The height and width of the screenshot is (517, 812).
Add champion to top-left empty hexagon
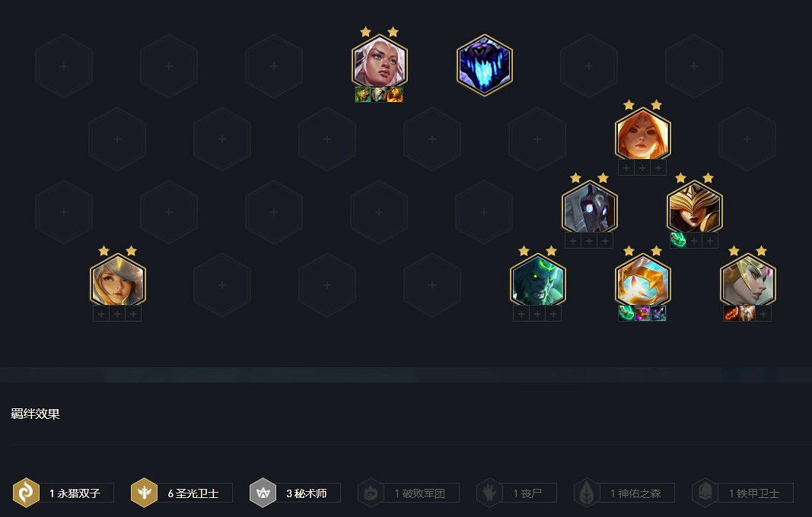[x=64, y=65]
